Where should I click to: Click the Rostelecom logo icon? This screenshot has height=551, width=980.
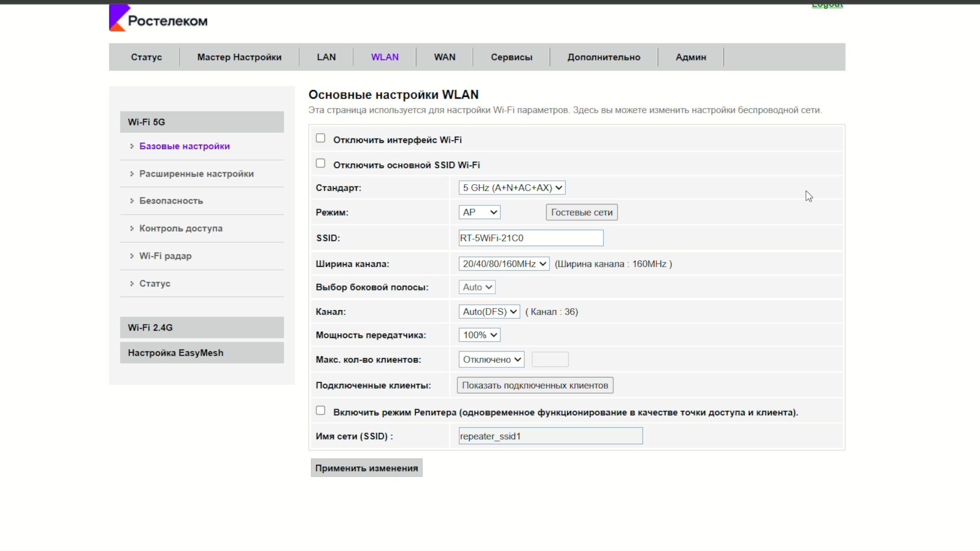(117, 18)
